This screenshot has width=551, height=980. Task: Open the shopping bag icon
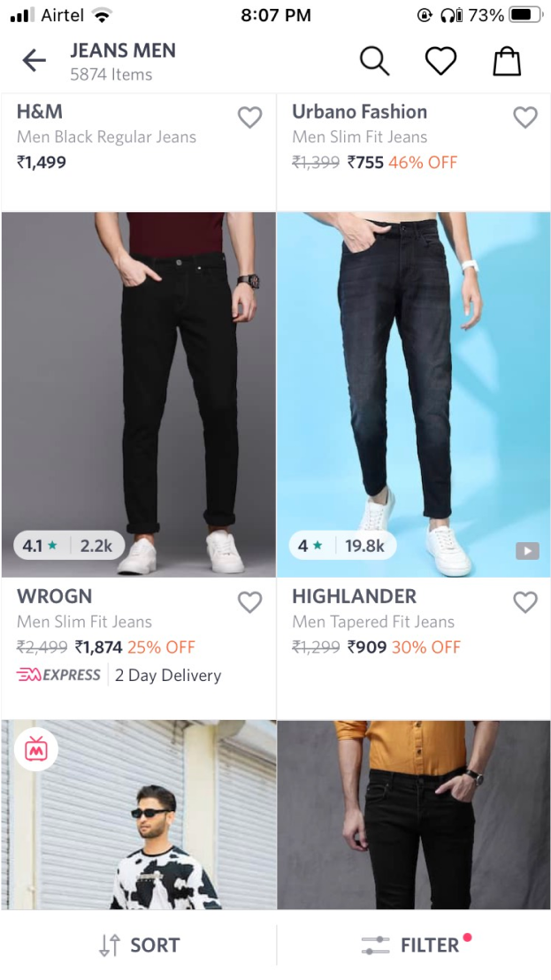click(507, 61)
